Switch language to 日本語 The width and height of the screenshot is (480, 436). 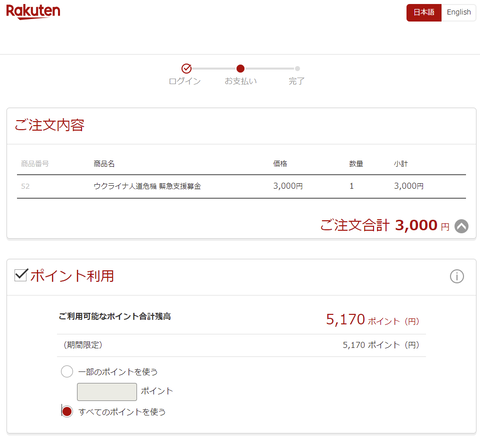[424, 13]
